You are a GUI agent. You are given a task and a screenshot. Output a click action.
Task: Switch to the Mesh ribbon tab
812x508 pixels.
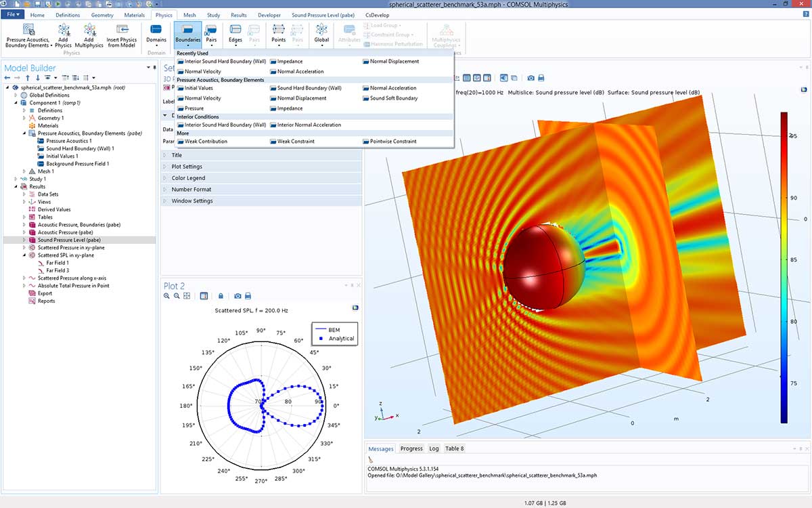(189, 15)
